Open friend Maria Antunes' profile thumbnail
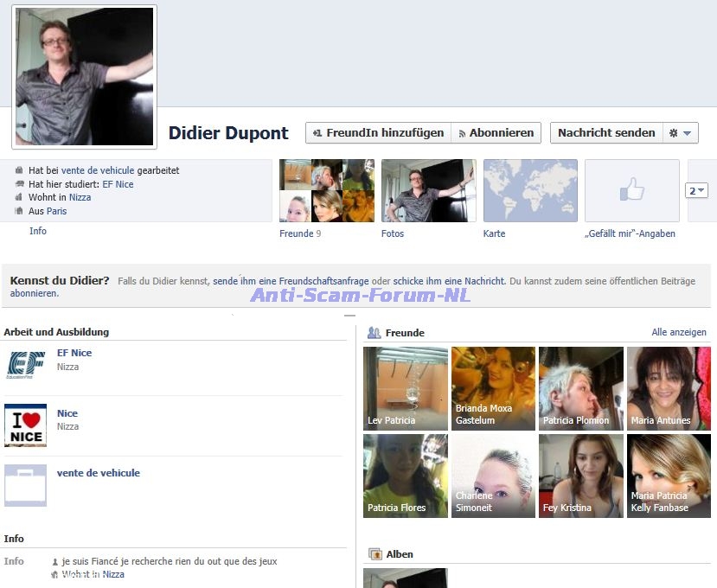 point(668,388)
